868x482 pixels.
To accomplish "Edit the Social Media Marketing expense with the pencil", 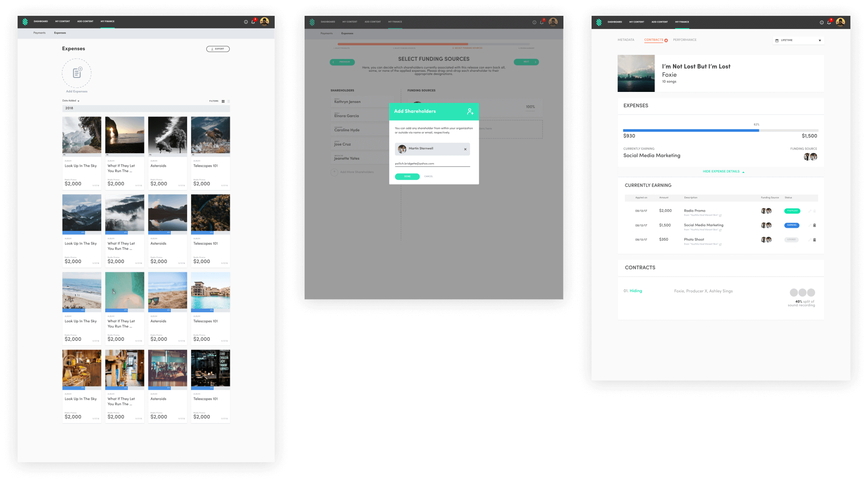I will pos(809,225).
